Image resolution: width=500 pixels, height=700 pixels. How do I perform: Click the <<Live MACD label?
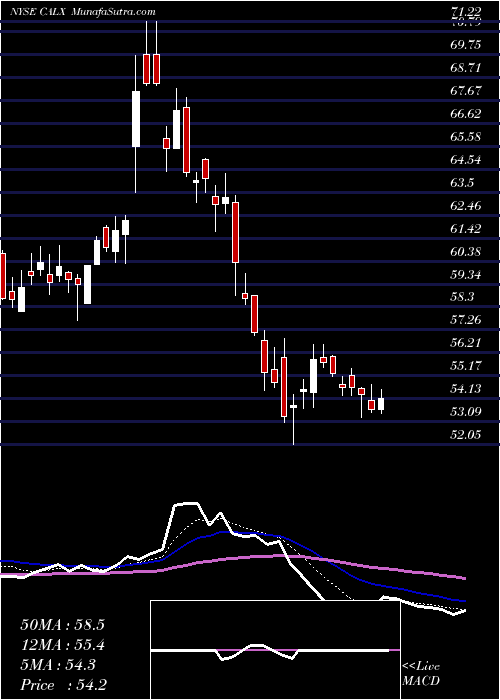pos(421,674)
